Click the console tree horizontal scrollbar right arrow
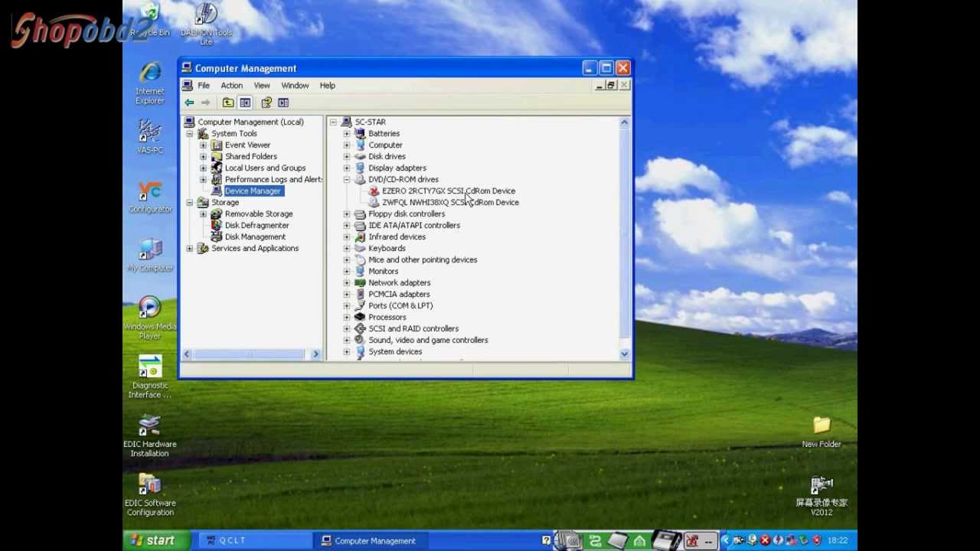The image size is (980, 551). (x=315, y=354)
